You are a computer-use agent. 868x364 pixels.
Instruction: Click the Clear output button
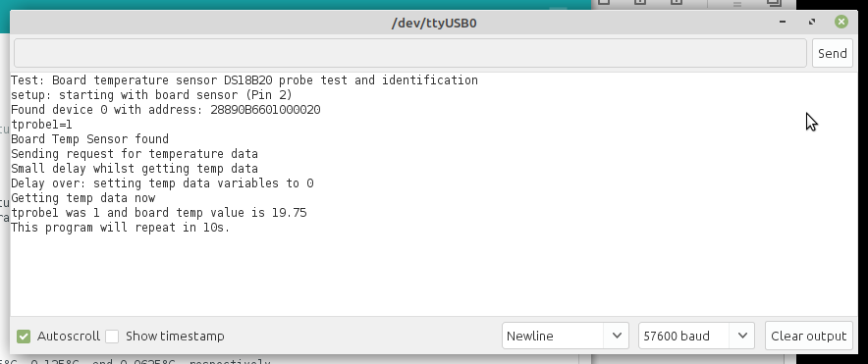[809, 336]
